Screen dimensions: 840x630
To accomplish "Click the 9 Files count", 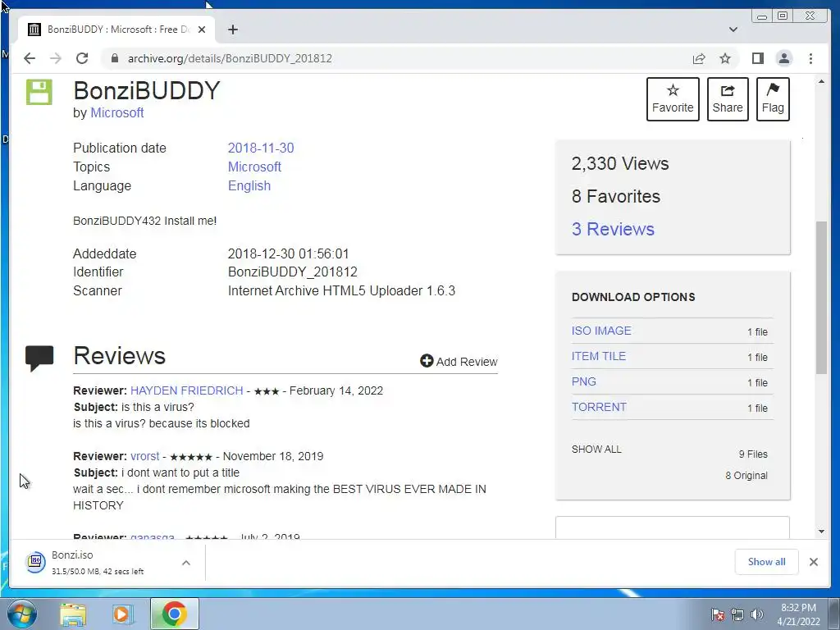I will (753, 454).
